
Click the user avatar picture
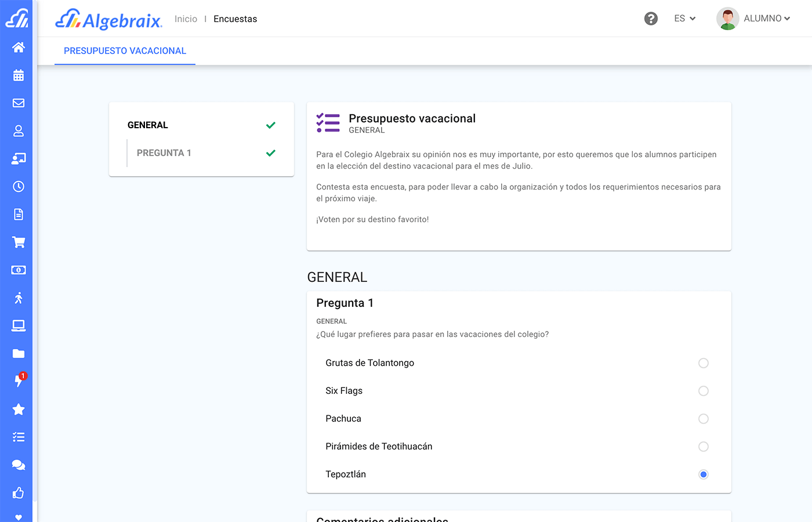727,19
